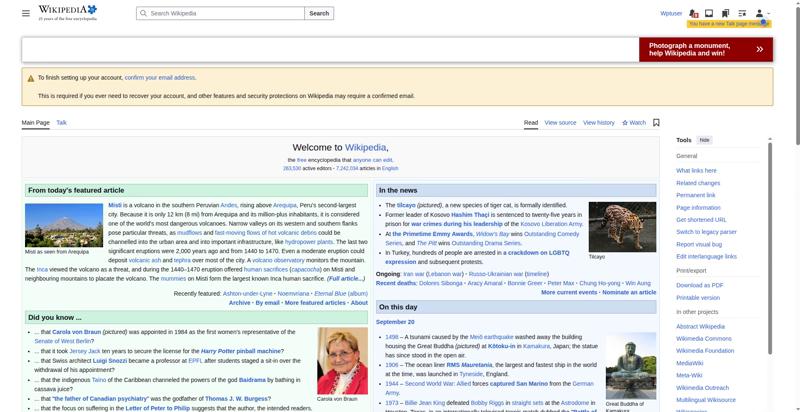Screen dimensions: 800x412
Task: Open What links here tool
Action: (696, 171)
